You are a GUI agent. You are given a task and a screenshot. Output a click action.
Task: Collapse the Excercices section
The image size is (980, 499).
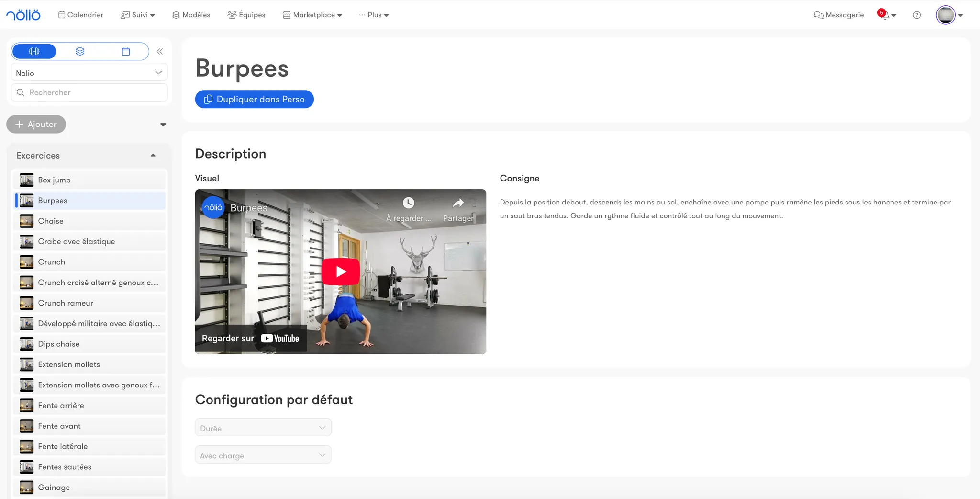153,155
